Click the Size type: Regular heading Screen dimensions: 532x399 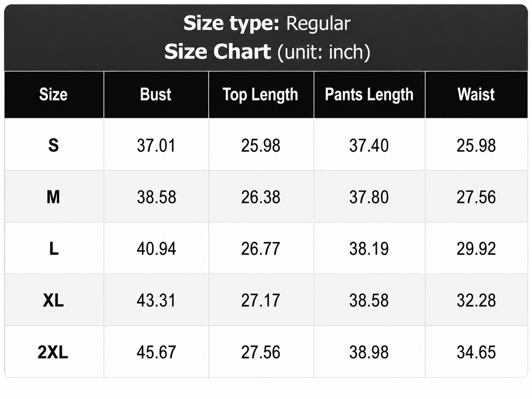267,24
